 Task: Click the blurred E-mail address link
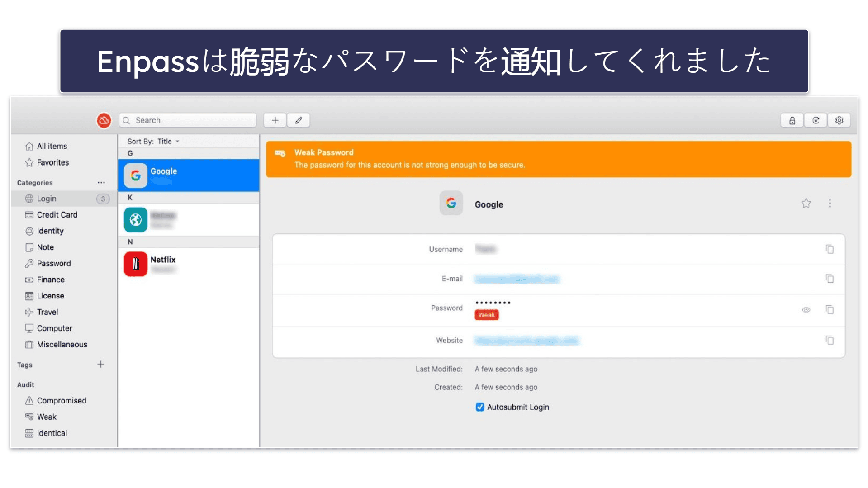point(517,279)
